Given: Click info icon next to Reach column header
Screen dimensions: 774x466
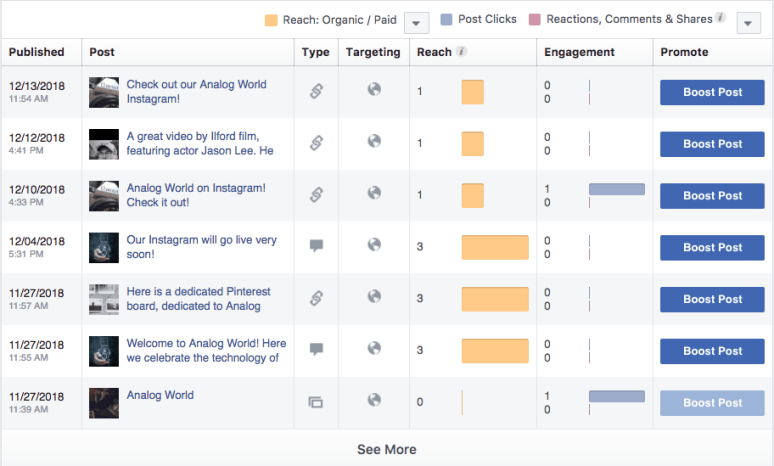Looking at the screenshot, I should (461, 52).
